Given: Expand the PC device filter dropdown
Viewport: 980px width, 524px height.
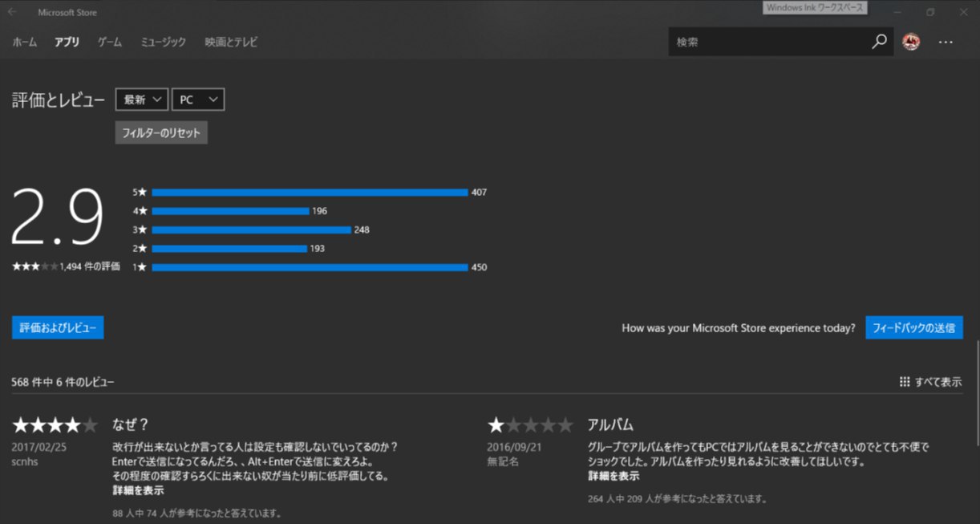Looking at the screenshot, I should click(198, 100).
